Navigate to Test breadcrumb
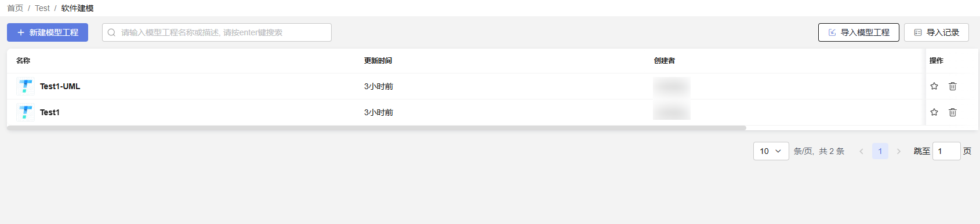 42,8
